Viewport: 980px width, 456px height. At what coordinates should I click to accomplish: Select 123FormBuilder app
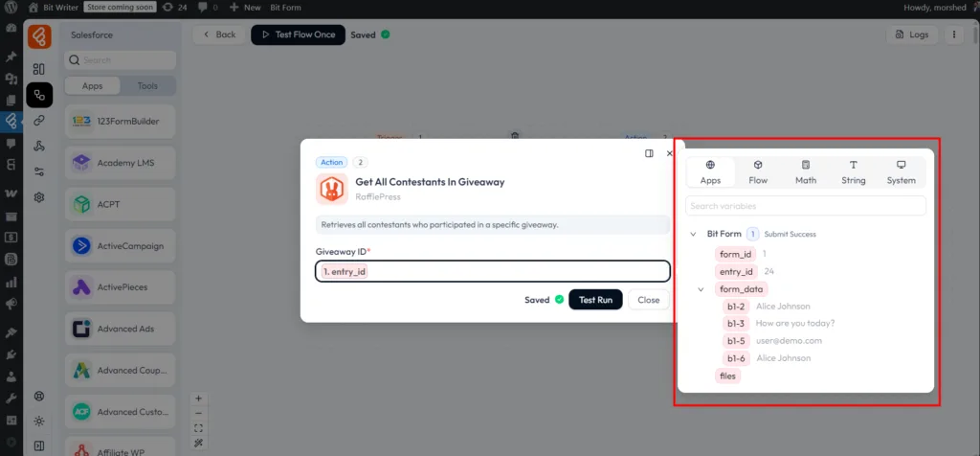(x=120, y=122)
